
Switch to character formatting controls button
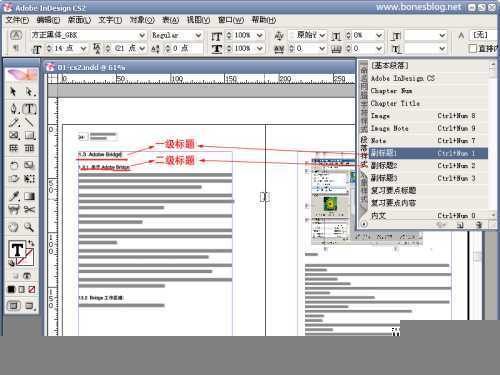coord(16,35)
